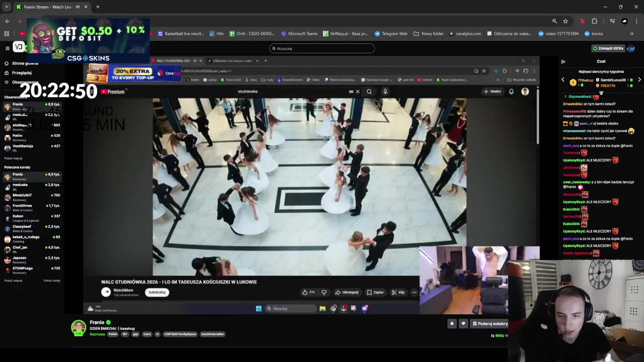Open the browser tab search dropdown
The image size is (644, 362).
click(7, 7)
